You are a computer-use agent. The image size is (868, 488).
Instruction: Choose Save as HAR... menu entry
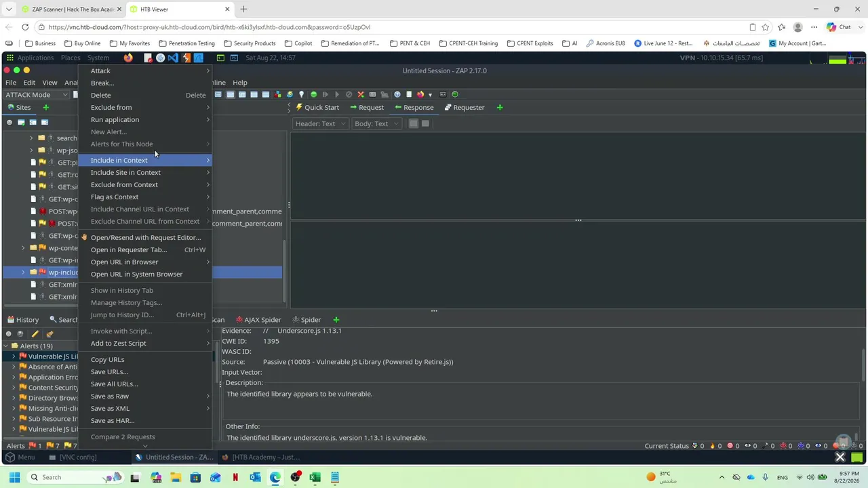145,420
